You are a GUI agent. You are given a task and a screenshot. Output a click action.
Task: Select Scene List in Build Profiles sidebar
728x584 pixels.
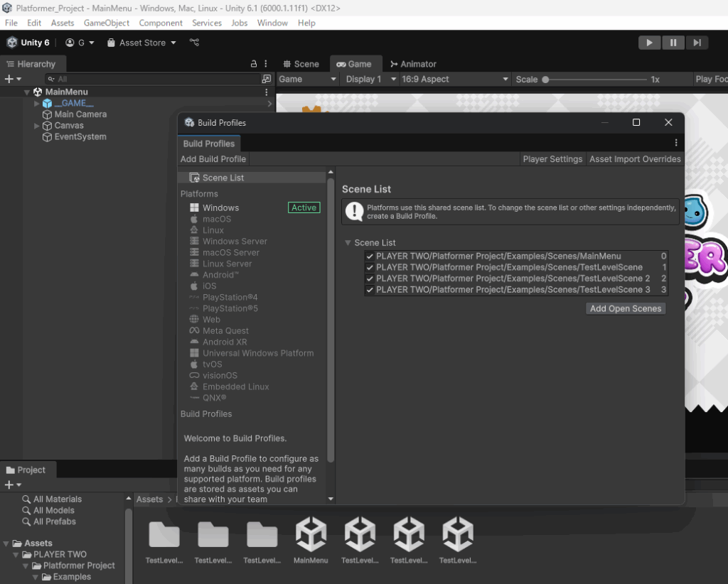pyautogui.click(x=252, y=178)
